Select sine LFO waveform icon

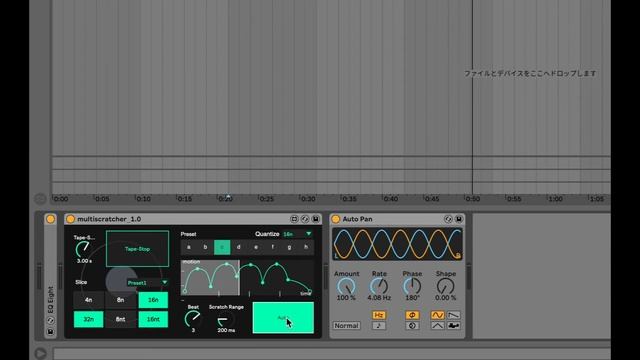[438, 315]
